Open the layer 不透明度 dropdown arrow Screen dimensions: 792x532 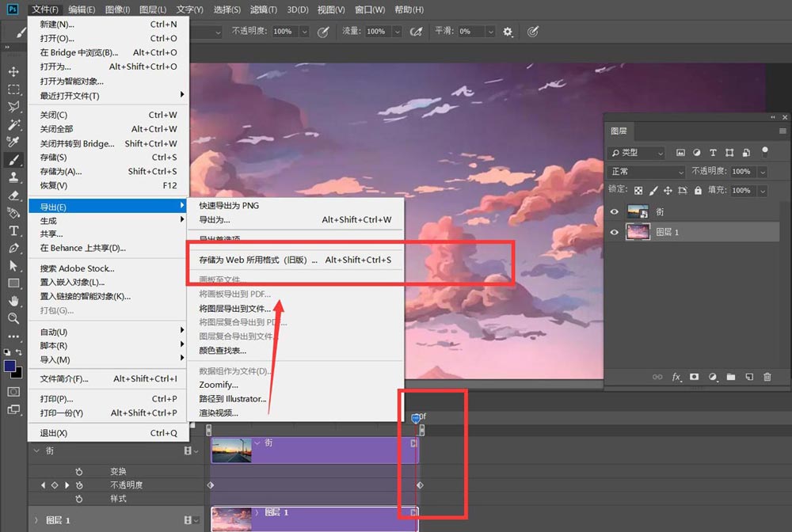763,172
